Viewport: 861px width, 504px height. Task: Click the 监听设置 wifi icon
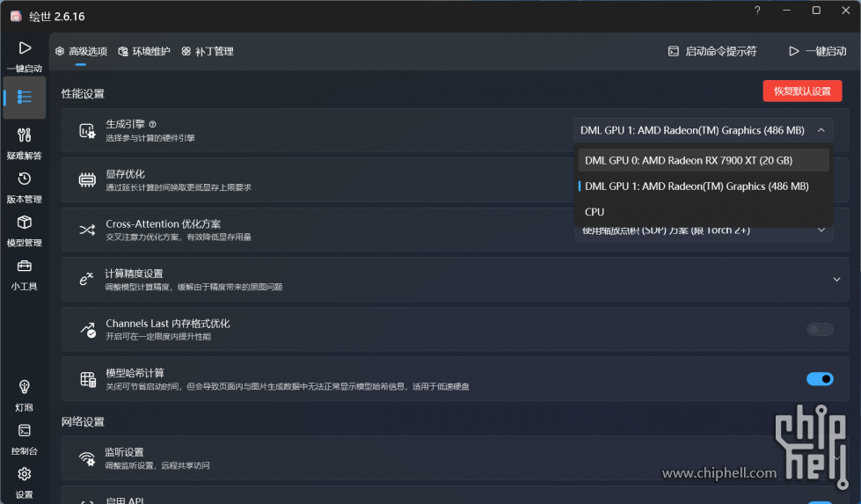tap(87, 458)
